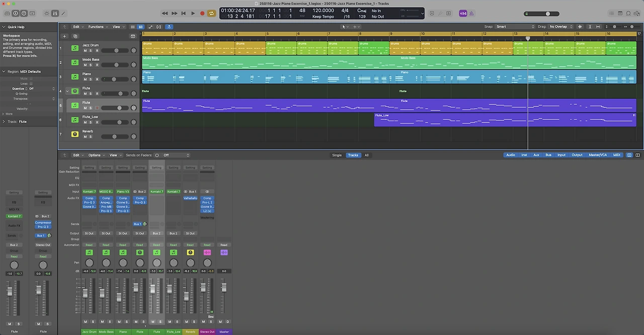This screenshot has height=335, width=644.
Task: Click Bus 1 send on Flute strip
Action: click(137, 224)
